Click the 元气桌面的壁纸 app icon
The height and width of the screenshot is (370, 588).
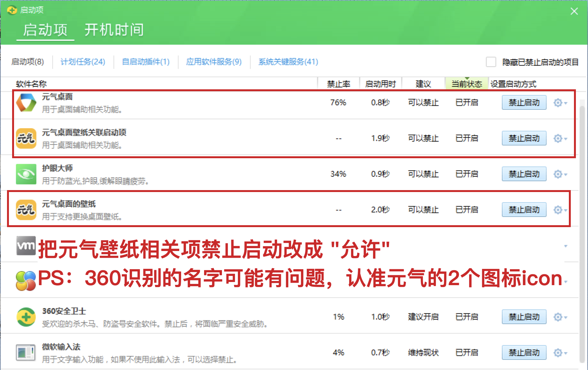tap(26, 210)
